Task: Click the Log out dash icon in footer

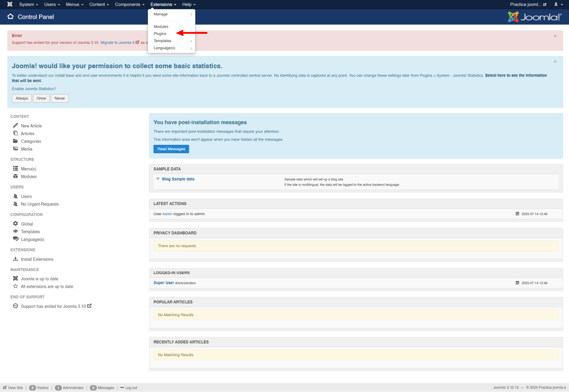Action: pos(122,388)
